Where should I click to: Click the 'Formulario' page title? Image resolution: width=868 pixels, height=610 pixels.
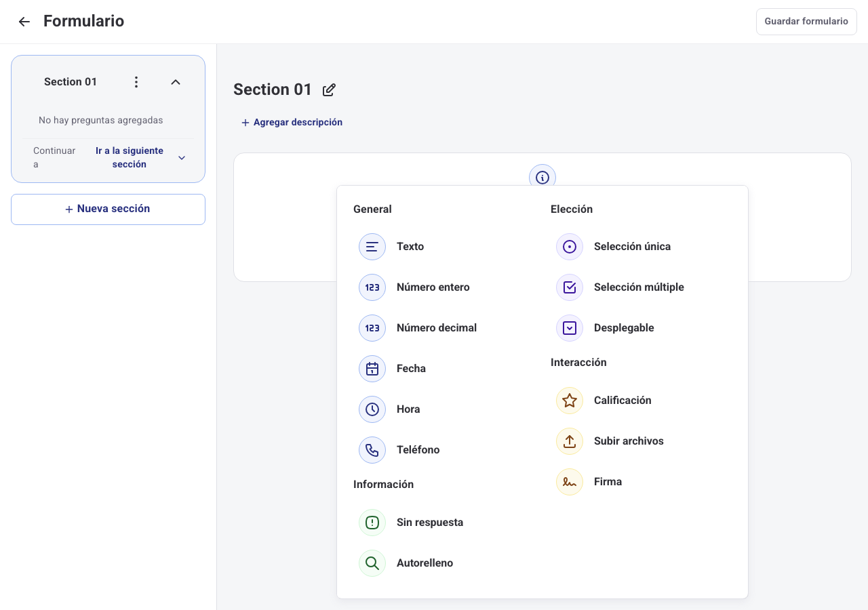(84, 21)
